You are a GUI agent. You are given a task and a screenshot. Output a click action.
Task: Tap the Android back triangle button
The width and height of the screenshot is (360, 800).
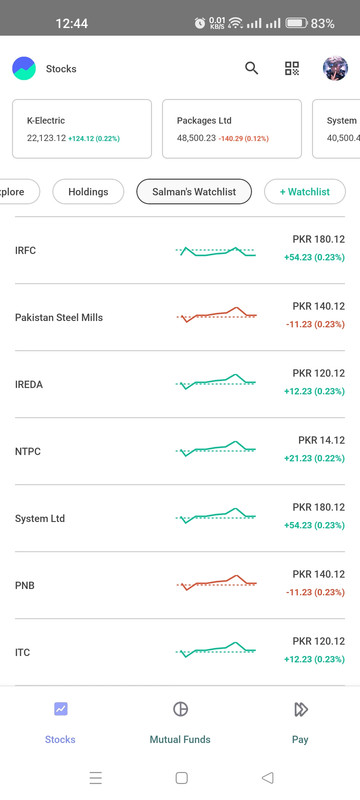(268, 778)
